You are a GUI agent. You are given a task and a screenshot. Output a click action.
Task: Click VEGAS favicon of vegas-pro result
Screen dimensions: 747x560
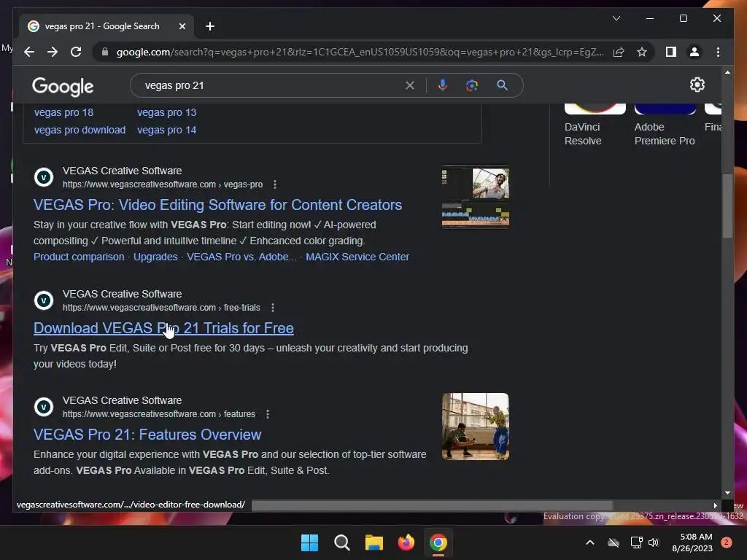pos(44,178)
